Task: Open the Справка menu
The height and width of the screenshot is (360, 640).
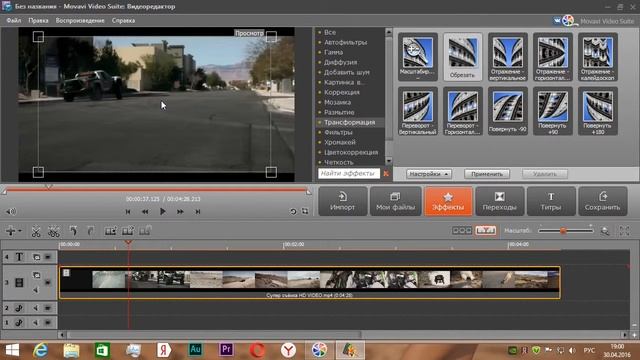Action: point(123,20)
